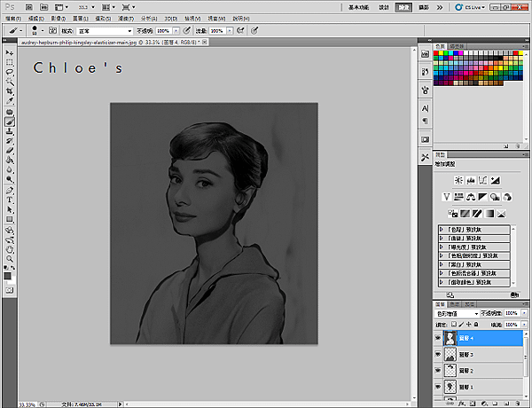532x408 pixels.
Task: Open layer style fx menu
Action: [461, 404]
